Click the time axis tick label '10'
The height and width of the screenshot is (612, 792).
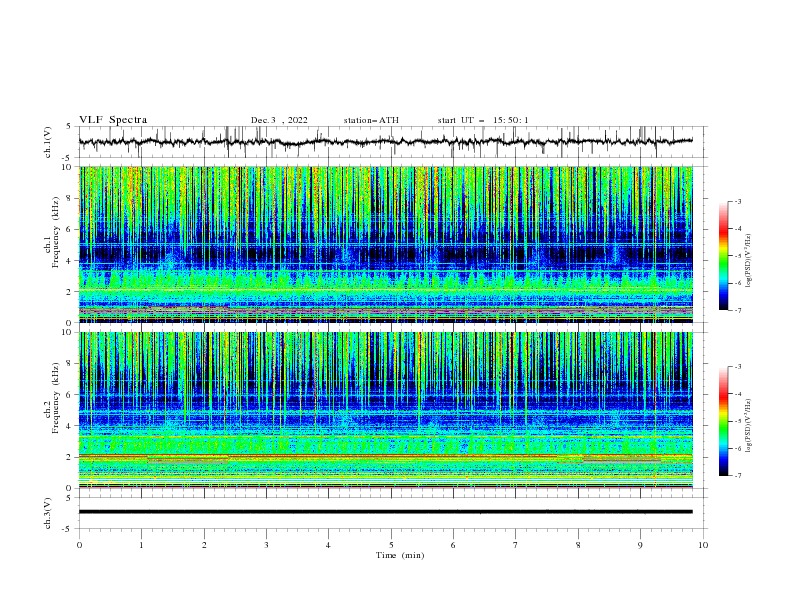(703, 545)
